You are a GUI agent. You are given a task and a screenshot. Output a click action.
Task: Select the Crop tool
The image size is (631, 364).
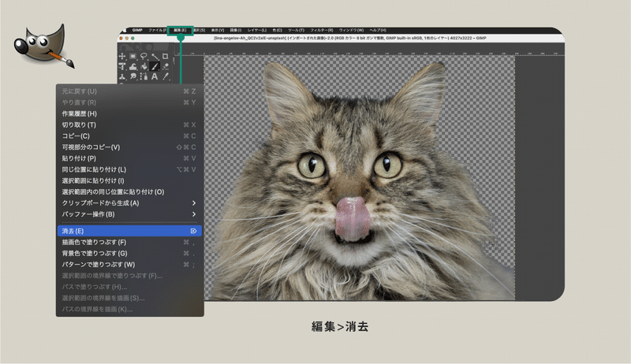(165, 56)
